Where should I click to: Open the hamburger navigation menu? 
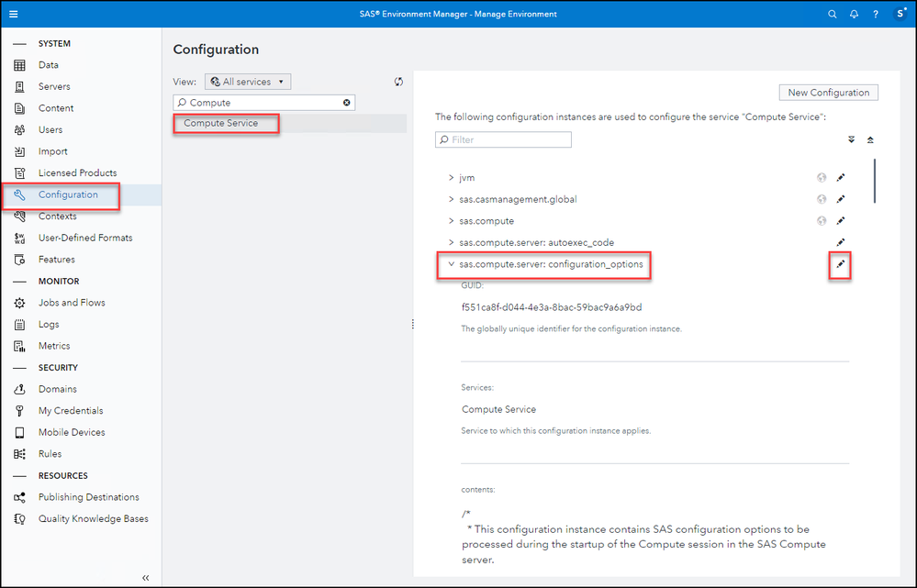click(x=13, y=14)
